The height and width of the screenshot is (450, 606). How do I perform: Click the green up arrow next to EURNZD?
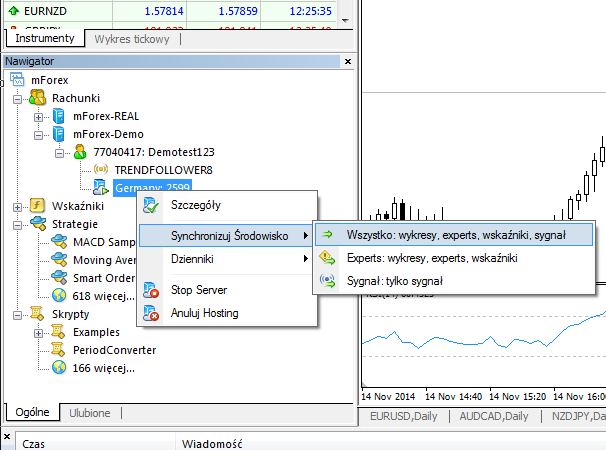click(14, 11)
